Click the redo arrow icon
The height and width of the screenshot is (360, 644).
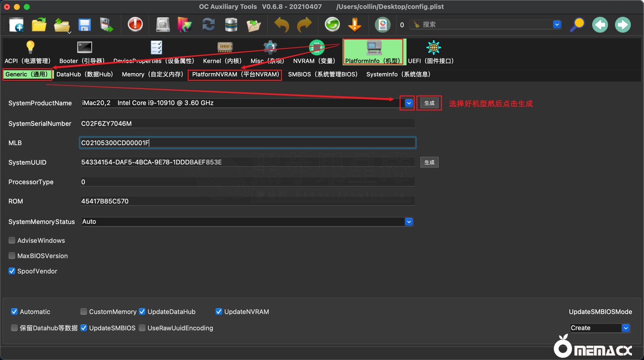(305, 25)
